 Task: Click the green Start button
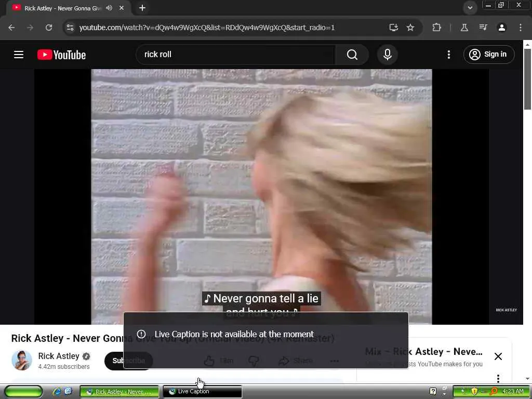point(23,391)
